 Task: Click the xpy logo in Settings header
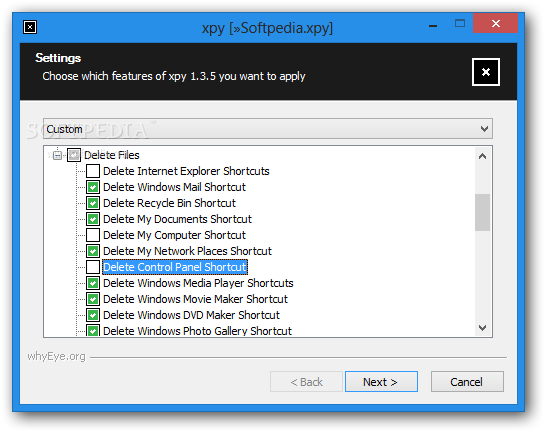[x=486, y=72]
